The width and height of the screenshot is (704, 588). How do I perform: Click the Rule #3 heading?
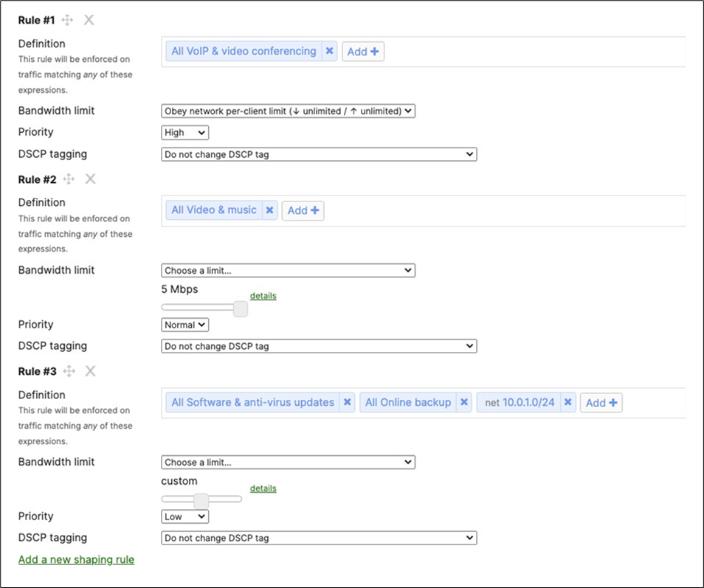(37, 372)
